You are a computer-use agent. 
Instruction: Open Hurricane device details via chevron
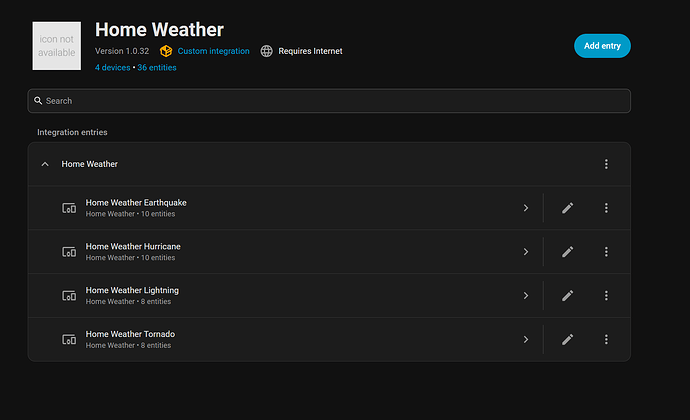[526, 252]
